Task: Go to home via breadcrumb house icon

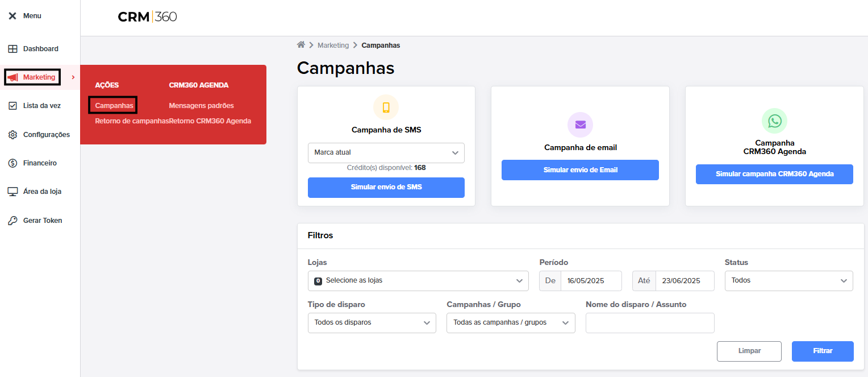Action: [x=301, y=45]
